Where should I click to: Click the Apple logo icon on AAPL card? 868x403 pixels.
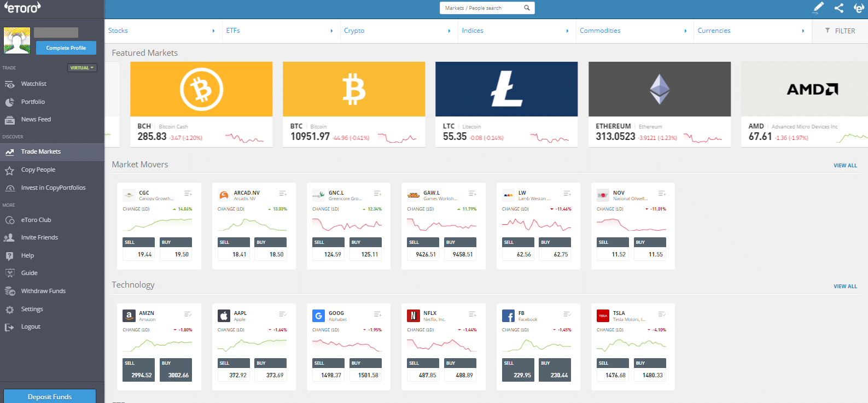point(224,316)
